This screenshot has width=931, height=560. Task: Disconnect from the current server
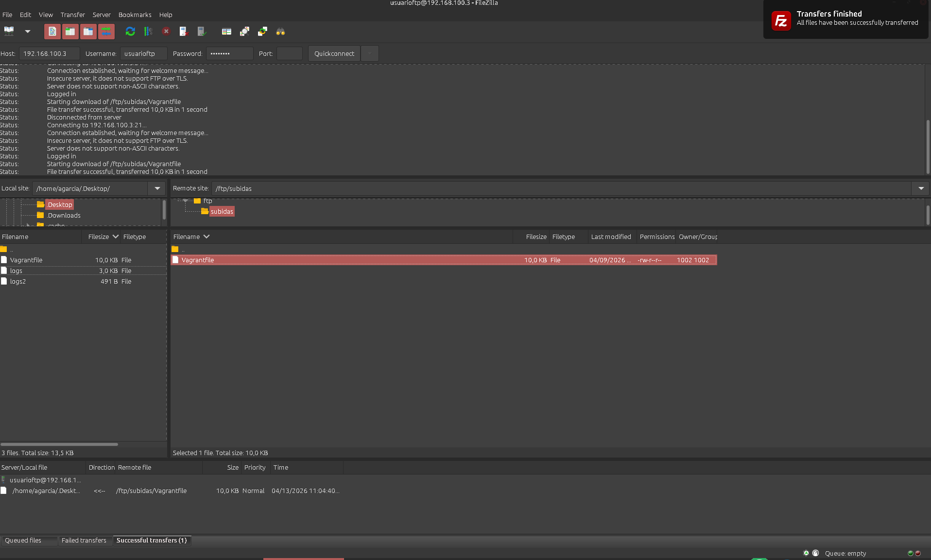coord(184,32)
